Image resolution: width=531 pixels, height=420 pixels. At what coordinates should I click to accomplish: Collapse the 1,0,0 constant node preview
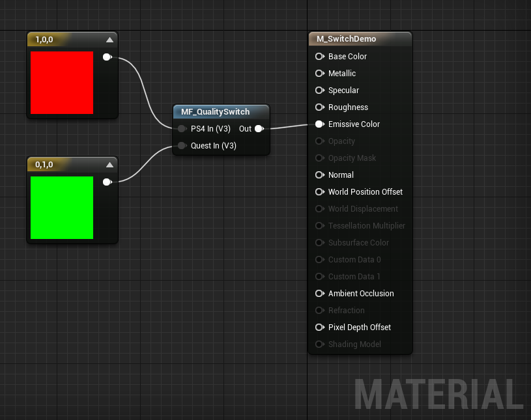109,40
